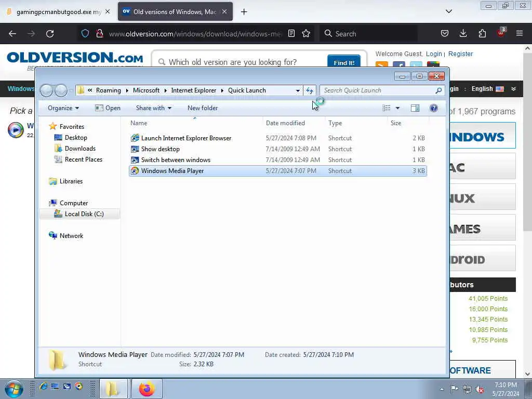
Task: Select Network in the navigation pane
Action: click(71, 235)
